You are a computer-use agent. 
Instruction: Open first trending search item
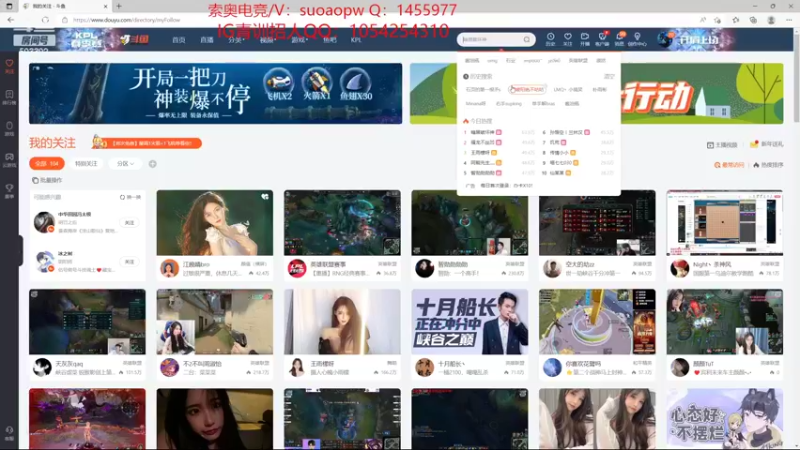click(x=483, y=132)
